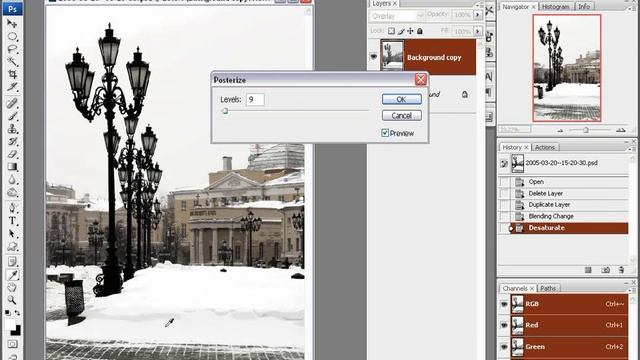This screenshot has height=360, width=640.
Task: Select the Eyedropper tool in toolbox
Action: (x=12, y=275)
